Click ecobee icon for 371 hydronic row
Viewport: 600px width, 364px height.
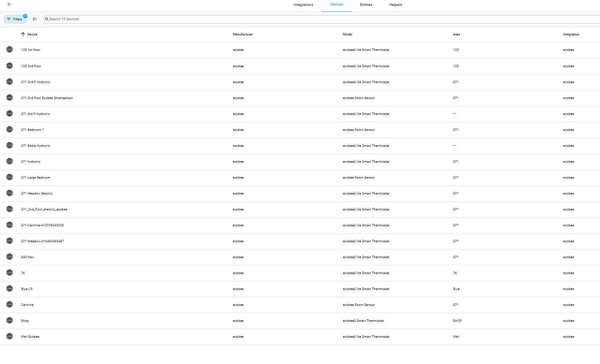coord(10,161)
